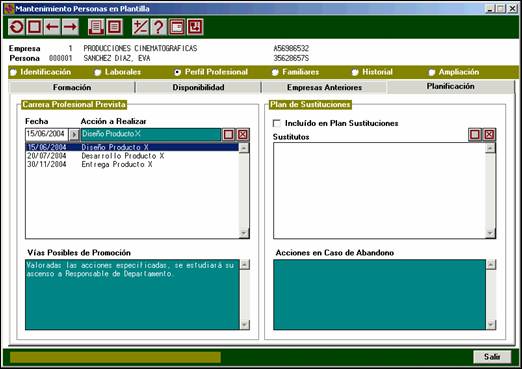This screenshot has width=522, height=369.
Task: Go to next record with right arrow
Action: coord(70,27)
